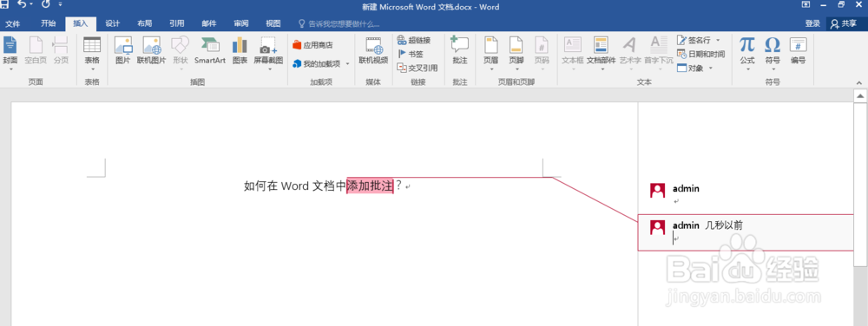The width and height of the screenshot is (868, 326).
Task: Expand the equation (公式) dropdown arrow
Action: tap(747, 69)
